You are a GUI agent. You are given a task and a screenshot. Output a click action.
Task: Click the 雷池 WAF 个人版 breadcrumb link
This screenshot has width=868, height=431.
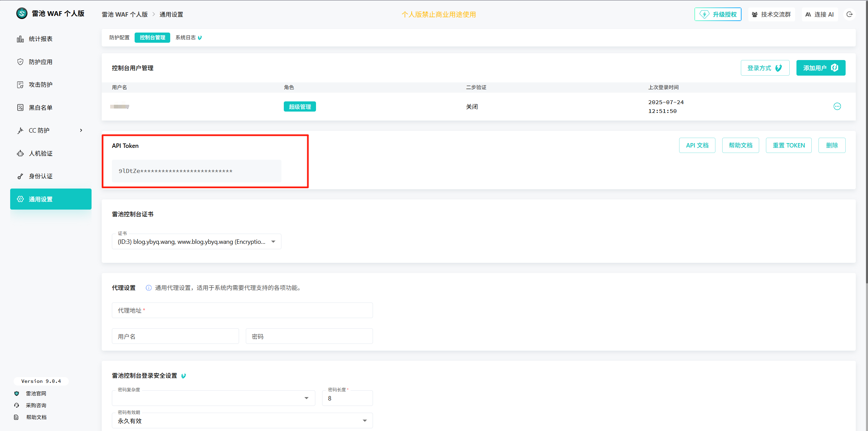pyautogui.click(x=125, y=15)
